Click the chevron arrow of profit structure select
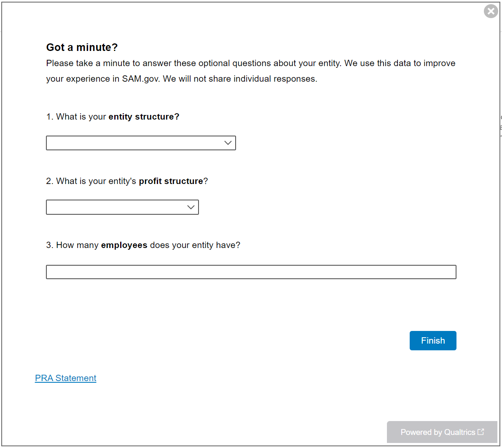This screenshot has height=448, width=502. 191,207
